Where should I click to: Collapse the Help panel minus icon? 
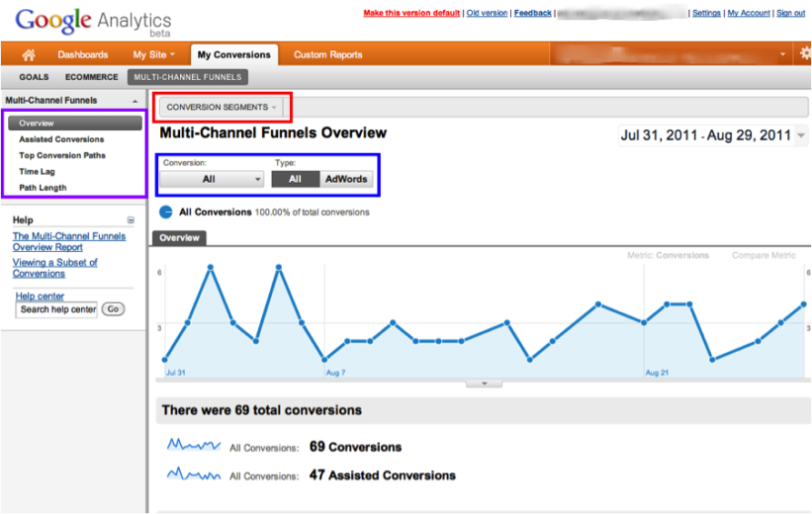[x=131, y=220]
